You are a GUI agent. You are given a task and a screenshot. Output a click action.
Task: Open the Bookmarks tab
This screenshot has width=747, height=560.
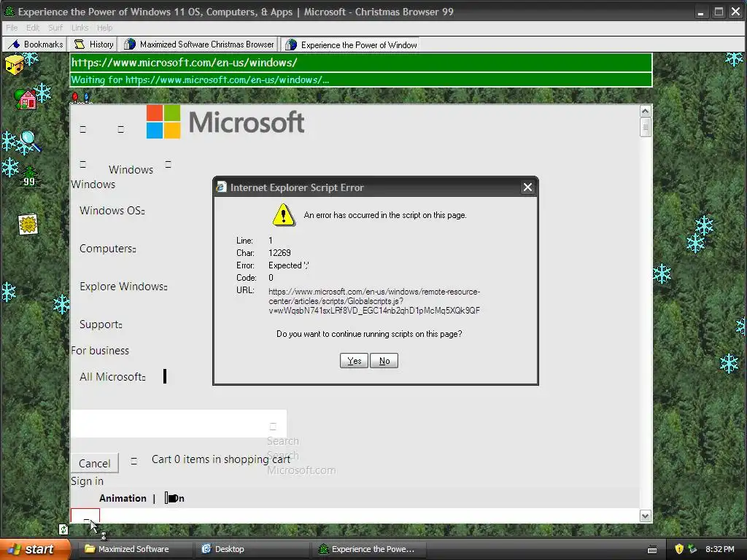[x=35, y=44]
